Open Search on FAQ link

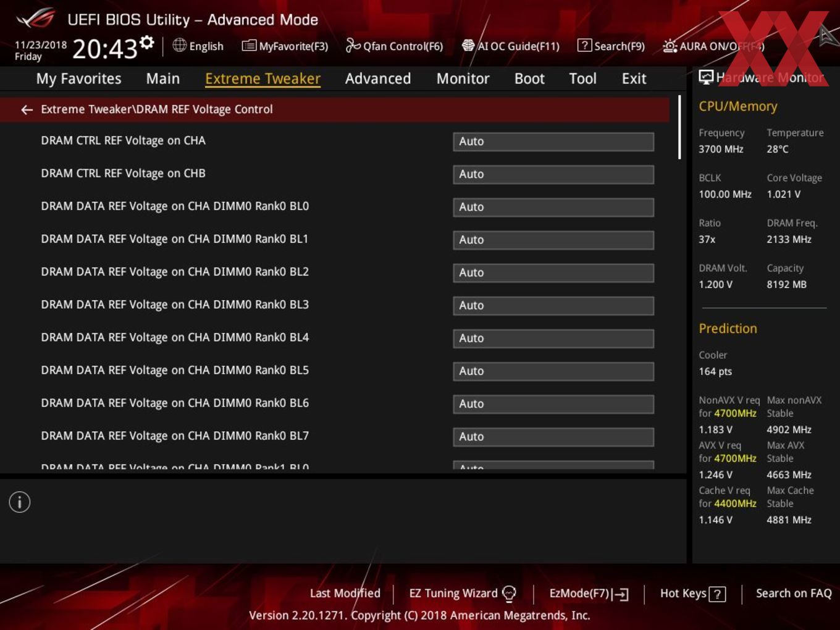(x=794, y=593)
